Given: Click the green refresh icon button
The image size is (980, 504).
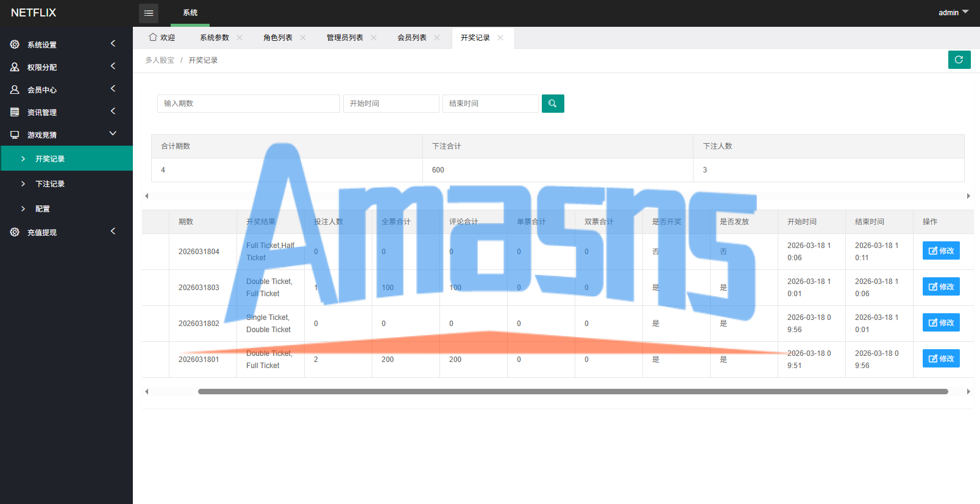Looking at the screenshot, I should coord(959,60).
